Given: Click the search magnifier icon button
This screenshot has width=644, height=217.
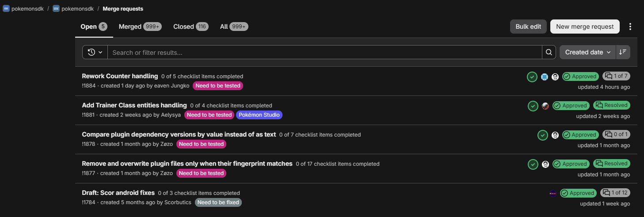Looking at the screenshot, I should click(549, 52).
